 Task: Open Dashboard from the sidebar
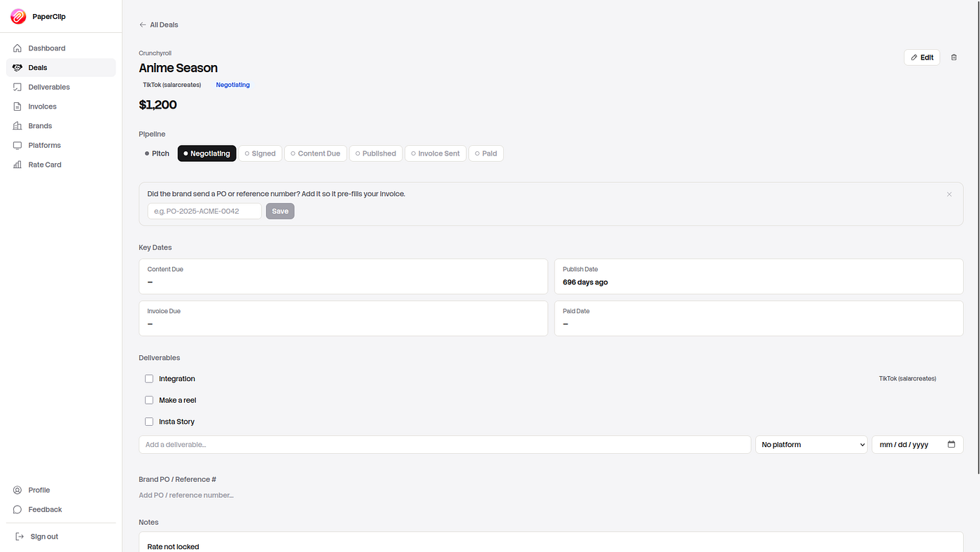click(61, 48)
